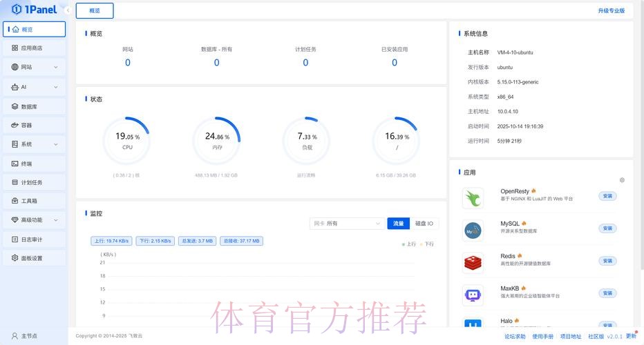
Task: Click the 主节点 user icon
Action: pyautogui.click(x=15, y=336)
